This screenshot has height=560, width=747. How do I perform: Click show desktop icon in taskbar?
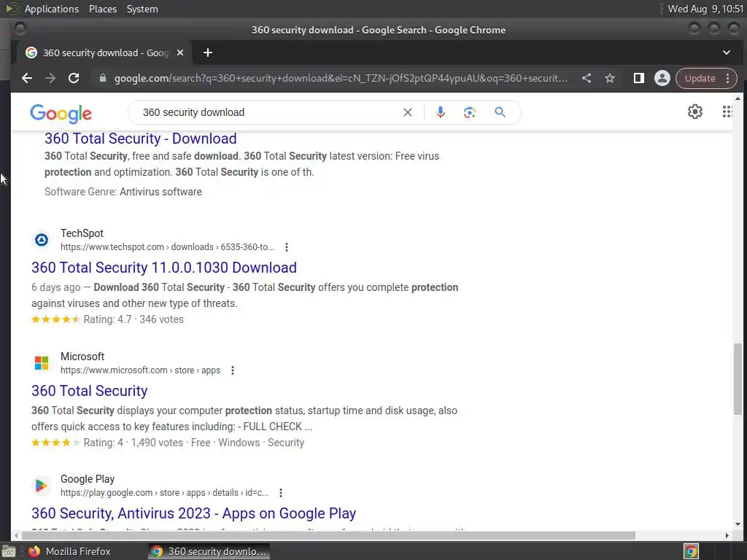pyautogui.click(x=9, y=551)
